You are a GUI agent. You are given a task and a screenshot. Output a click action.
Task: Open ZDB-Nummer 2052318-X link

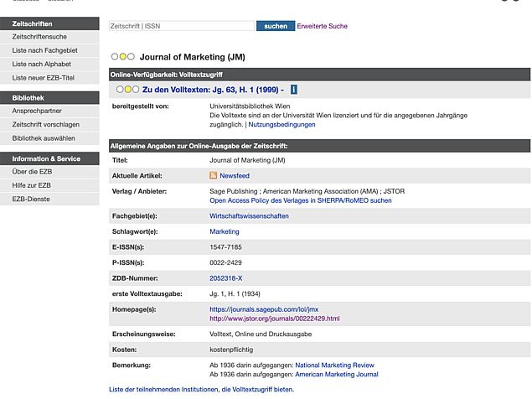pyautogui.click(x=226, y=278)
